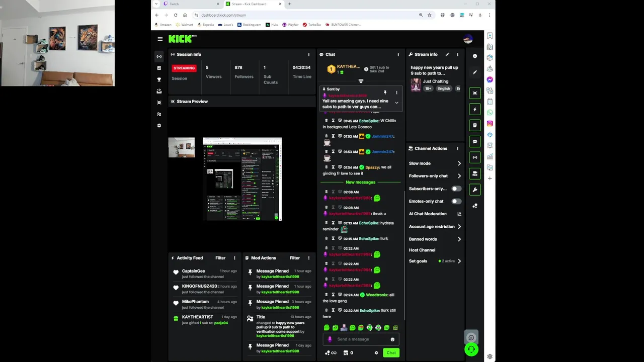Toggle the activity feed lightning widget

[x=475, y=109]
